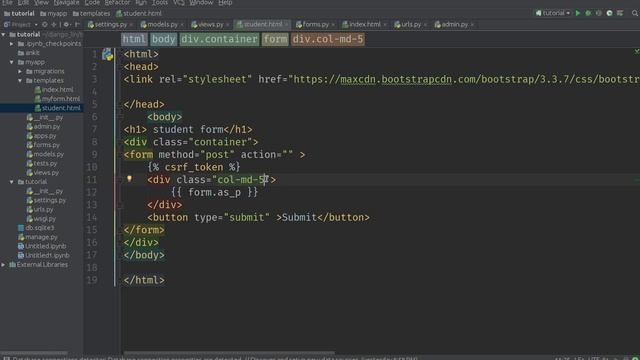
Task: Collapse the root tutorial project folder
Action: click(4, 35)
